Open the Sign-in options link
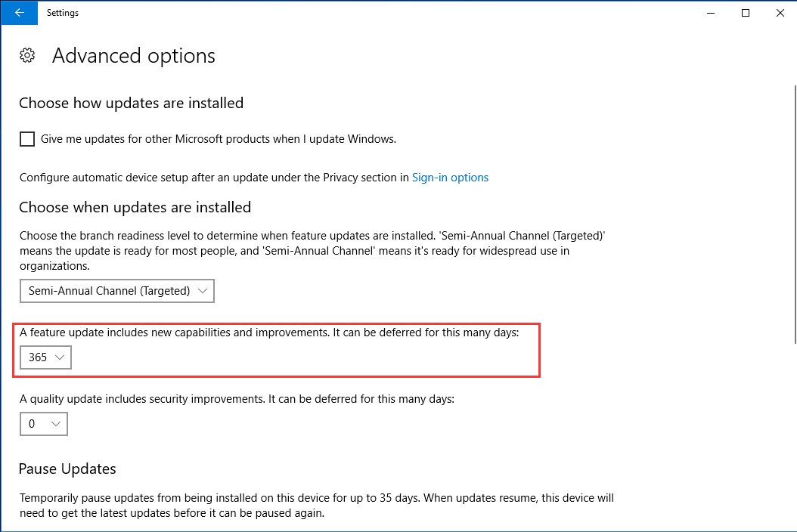Viewport: 797px width, 532px height. 450,178
